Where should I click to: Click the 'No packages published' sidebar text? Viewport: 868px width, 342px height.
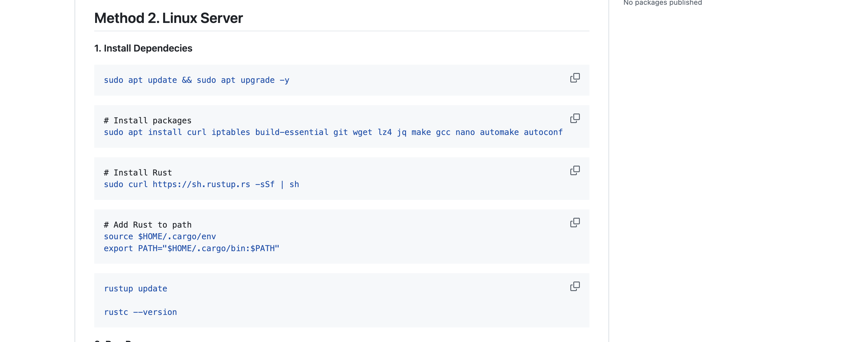[x=662, y=3]
